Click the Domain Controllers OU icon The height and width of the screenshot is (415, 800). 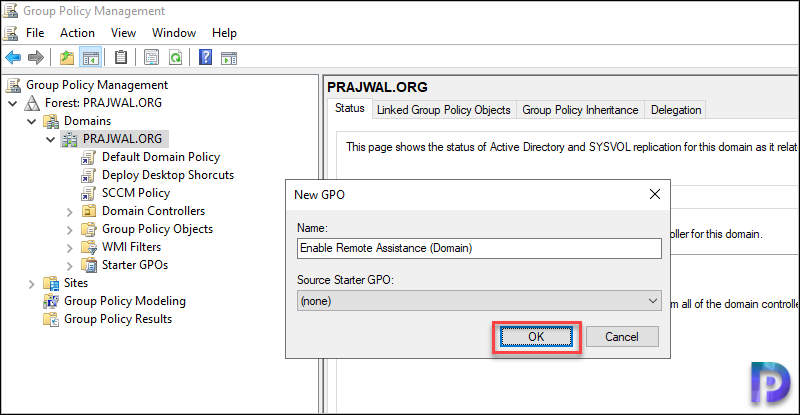89,211
